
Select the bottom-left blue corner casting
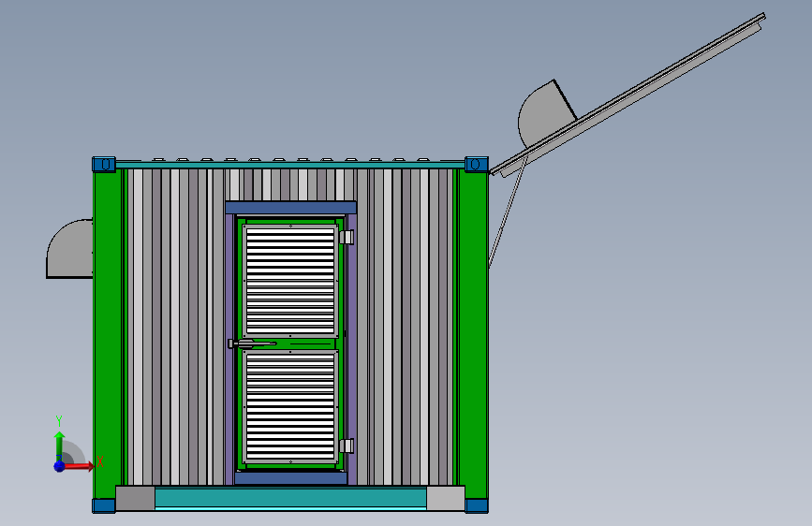pos(104,505)
